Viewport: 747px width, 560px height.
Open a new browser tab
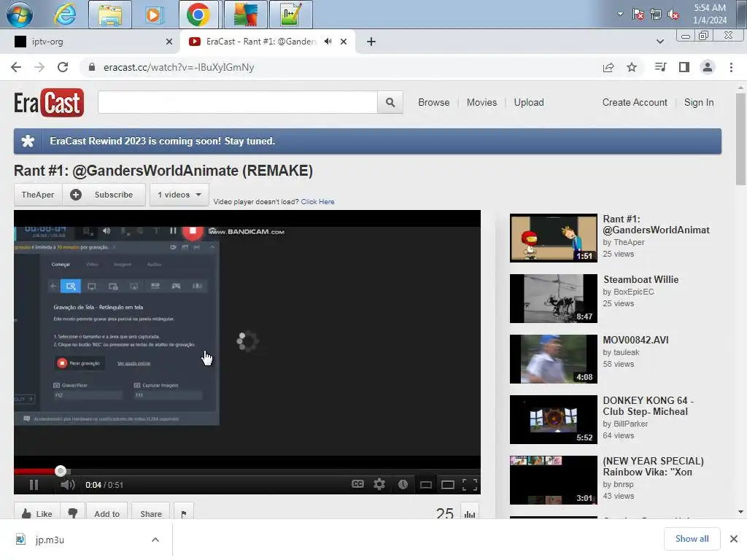pos(371,42)
